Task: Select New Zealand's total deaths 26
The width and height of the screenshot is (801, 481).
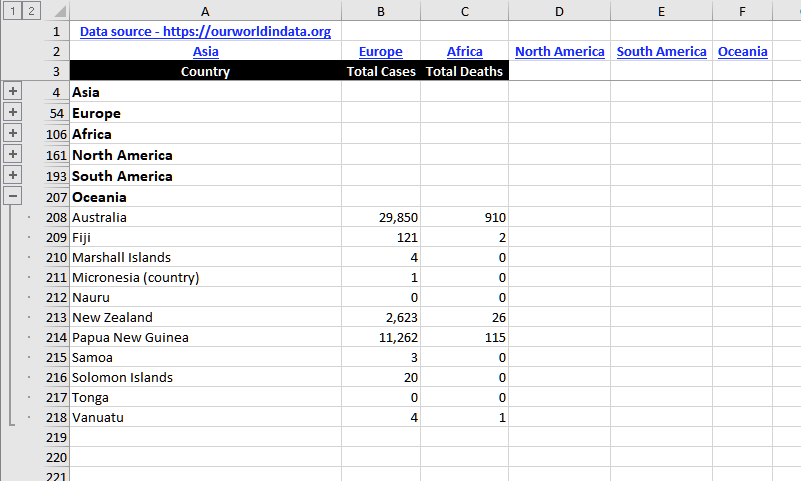Action: (x=464, y=318)
